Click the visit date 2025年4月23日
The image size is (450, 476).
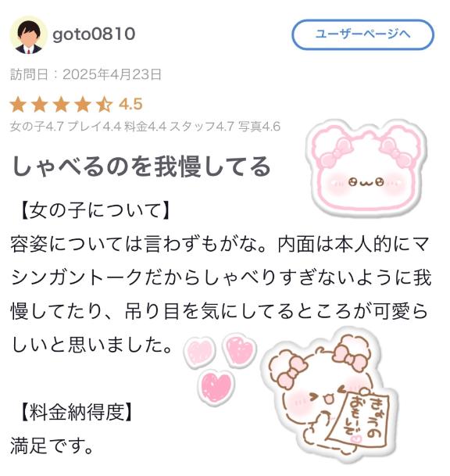(112, 74)
